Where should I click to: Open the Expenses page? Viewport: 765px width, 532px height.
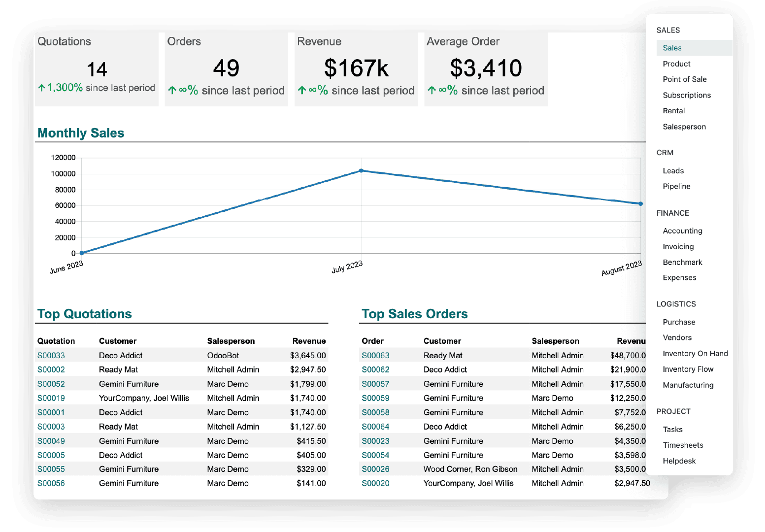[x=680, y=278]
